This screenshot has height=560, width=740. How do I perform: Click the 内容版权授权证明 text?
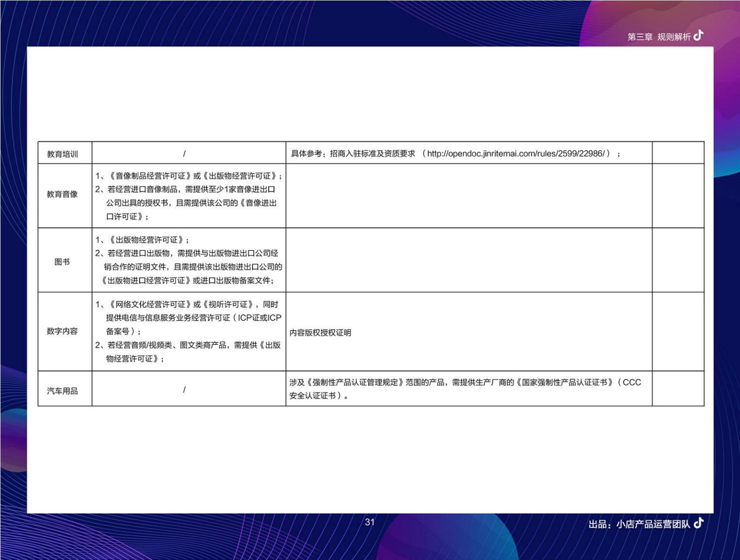320,333
